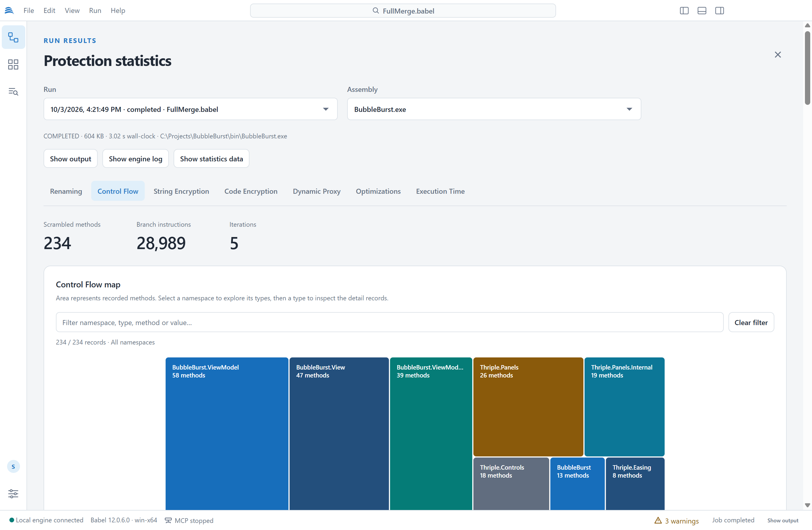The image size is (812, 530).
Task: Switch to String Encryption tab
Action: click(181, 191)
